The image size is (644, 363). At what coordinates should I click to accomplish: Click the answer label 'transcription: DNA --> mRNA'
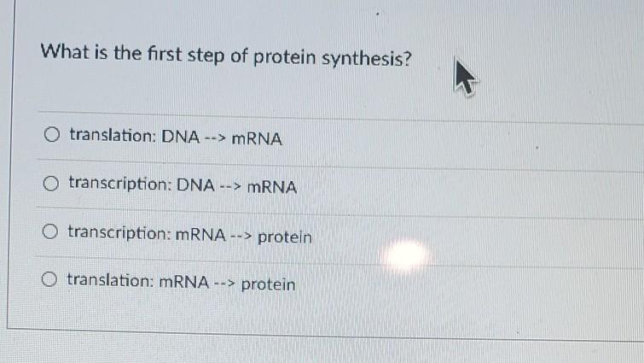(x=183, y=185)
